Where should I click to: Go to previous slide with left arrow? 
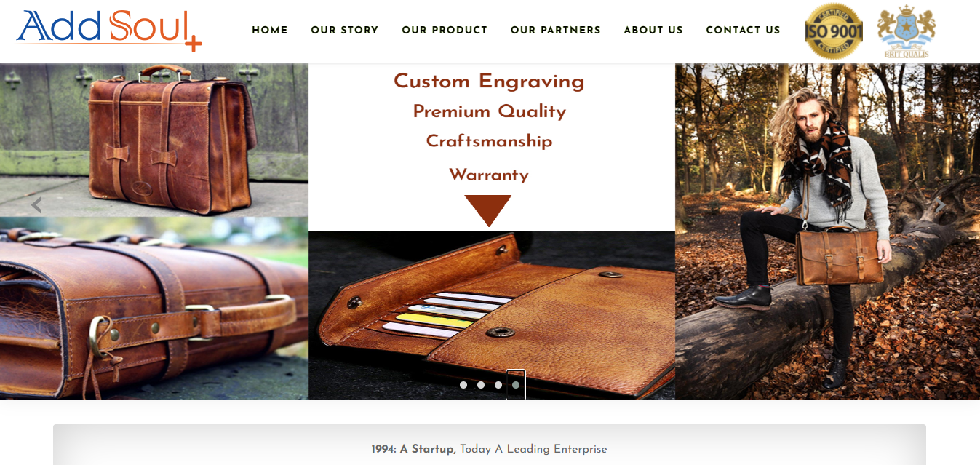click(36, 205)
